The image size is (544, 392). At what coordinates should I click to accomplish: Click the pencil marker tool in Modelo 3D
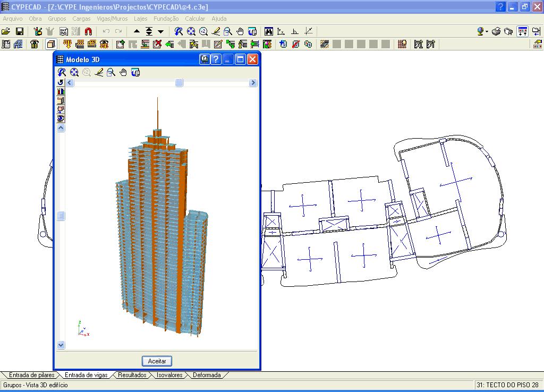[99, 72]
